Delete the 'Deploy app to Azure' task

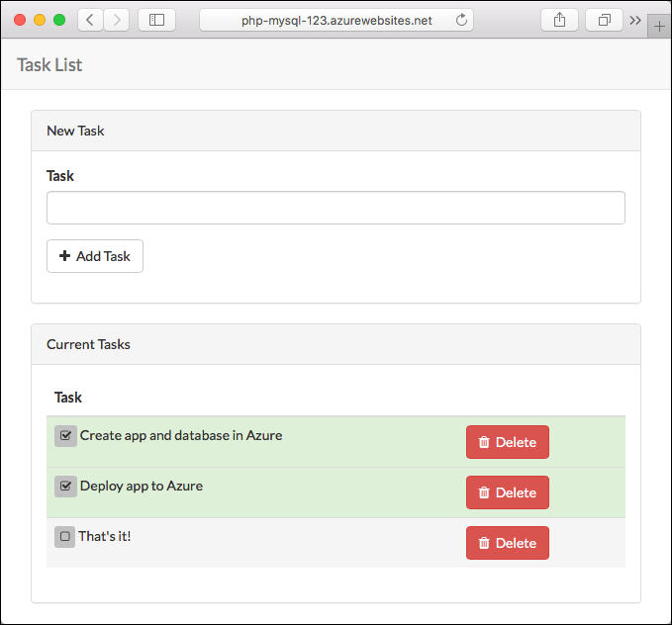pos(507,492)
